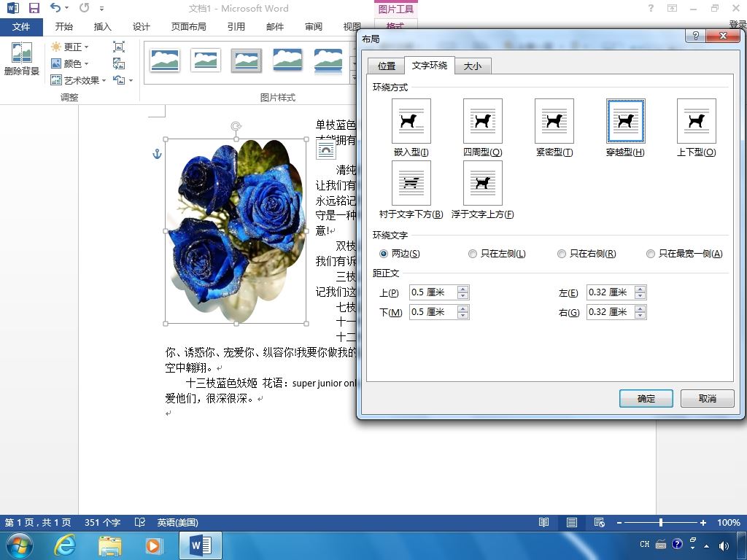Choose Through (穿越型) wrapping icon
Screen dimensions: 747x560
[625, 121]
